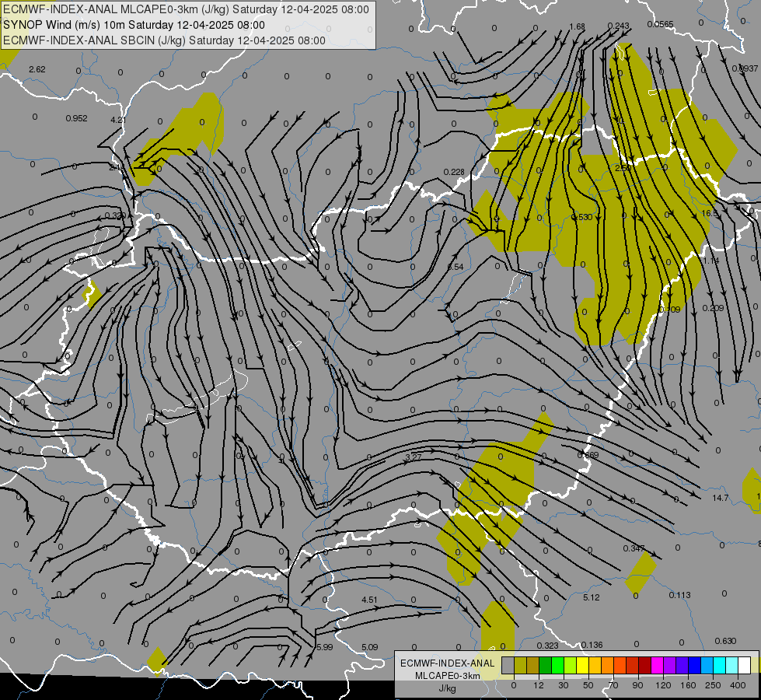Click the map value 0.228
This screenshot has height=700, width=761.
tap(454, 172)
